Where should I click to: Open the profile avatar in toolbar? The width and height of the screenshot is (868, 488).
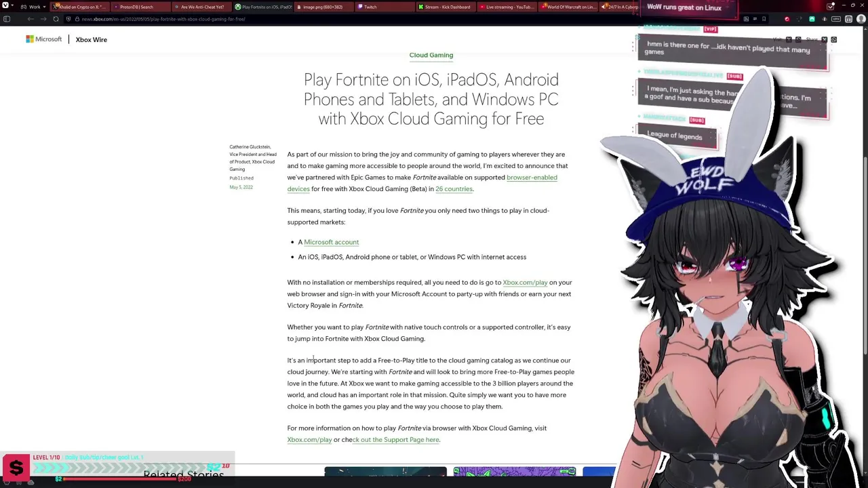tap(861, 19)
